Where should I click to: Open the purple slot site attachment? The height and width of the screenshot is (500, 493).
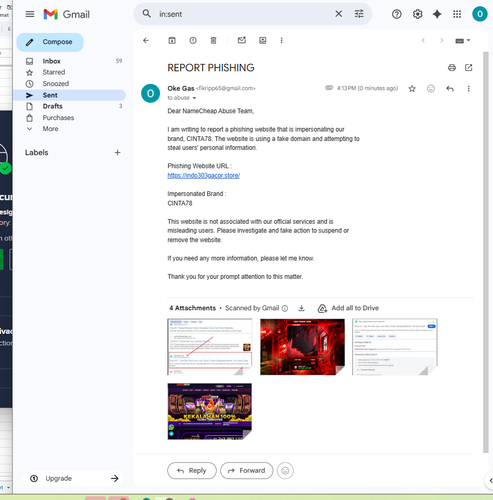[x=210, y=411]
